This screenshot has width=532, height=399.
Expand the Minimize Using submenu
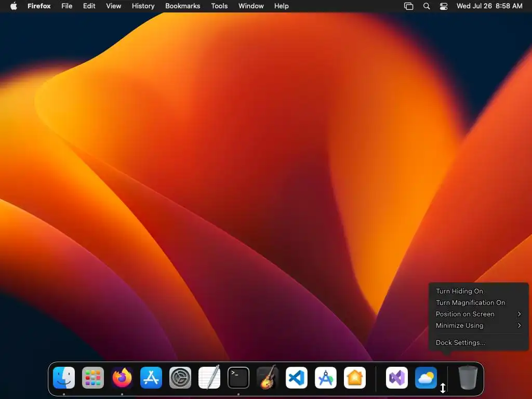478,326
